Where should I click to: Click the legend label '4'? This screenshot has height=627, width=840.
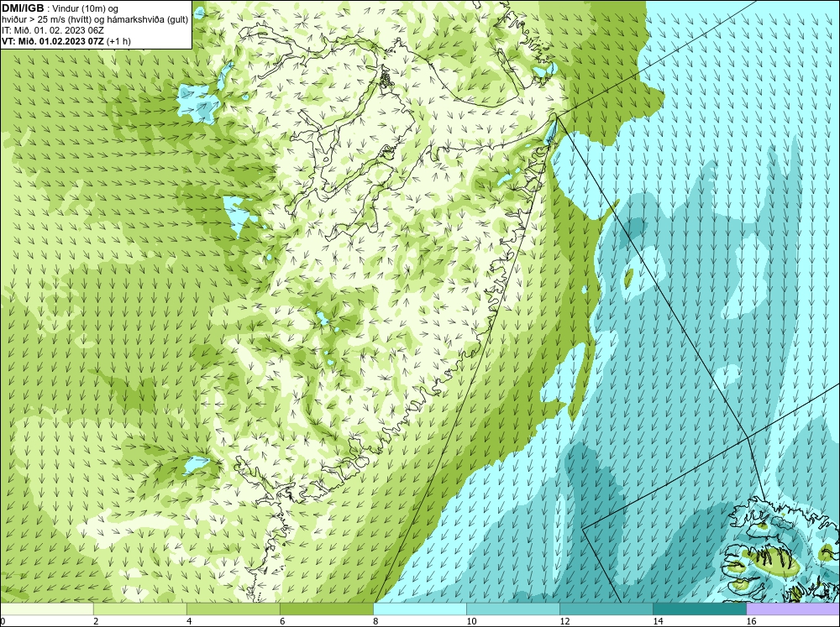[x=188, y=621]
